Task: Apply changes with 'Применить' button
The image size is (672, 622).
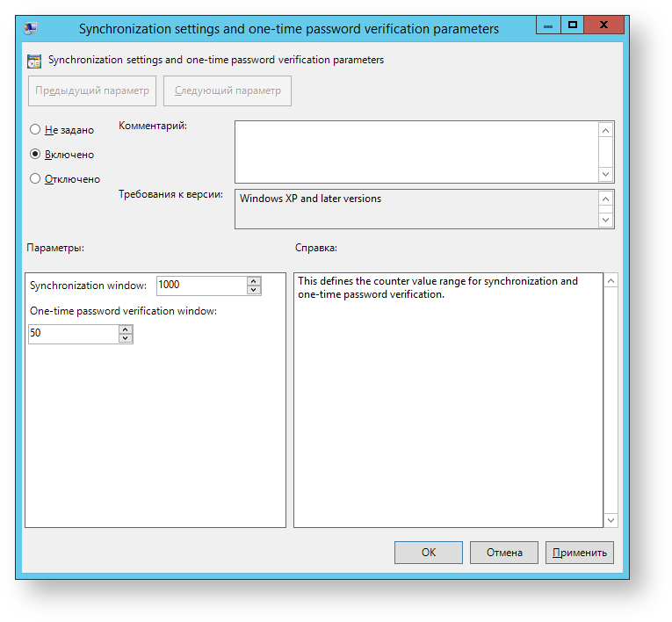Action: [x=579, y=552]
